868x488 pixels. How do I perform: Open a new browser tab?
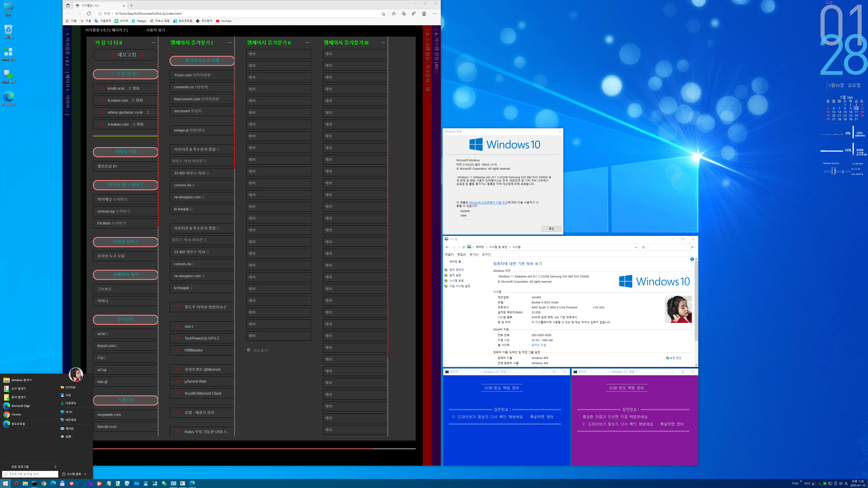pyautogui.click(x=131, y=5)
